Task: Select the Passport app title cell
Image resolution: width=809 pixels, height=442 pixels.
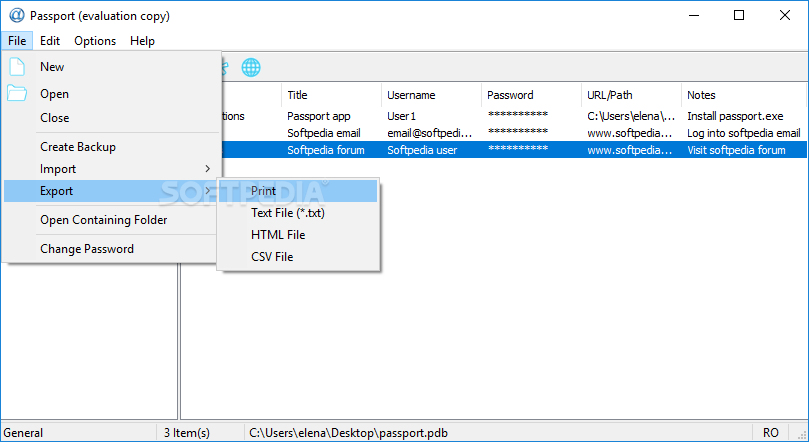Action: point(318,116)
